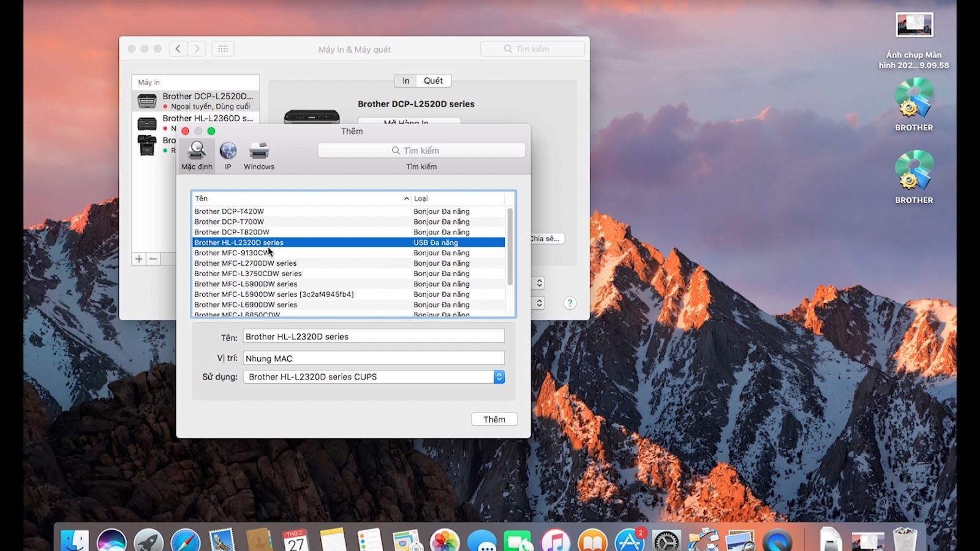Select Brother MFC-L2700DW series in list
Image resolution: width=980 pixels, height=551 pixels.
point(246,263)
